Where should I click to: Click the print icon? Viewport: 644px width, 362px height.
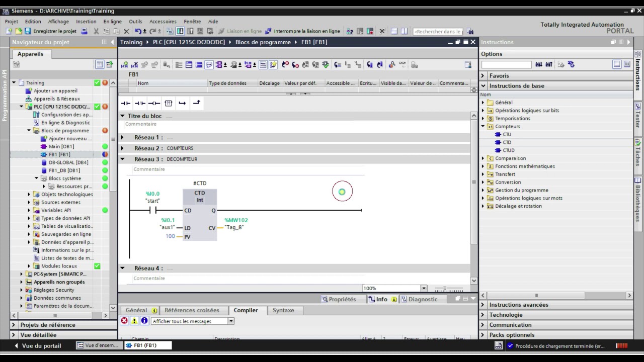84,31
